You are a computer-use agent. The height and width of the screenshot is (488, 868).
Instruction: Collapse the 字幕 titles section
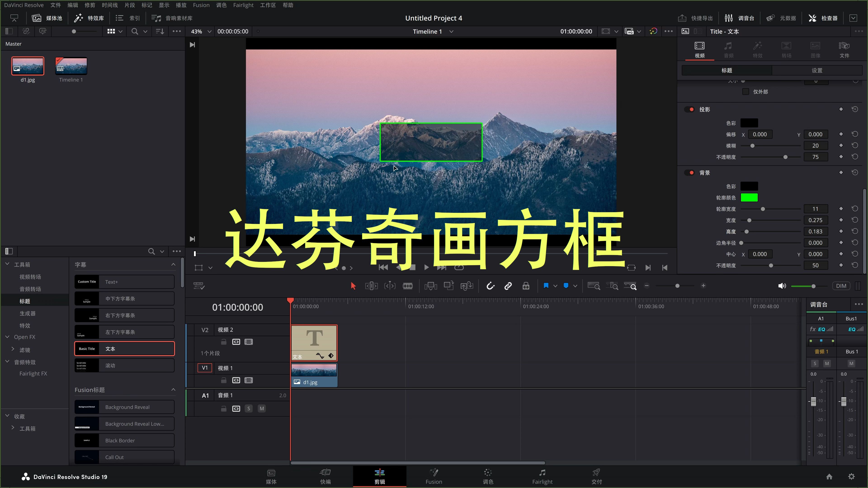173,264
